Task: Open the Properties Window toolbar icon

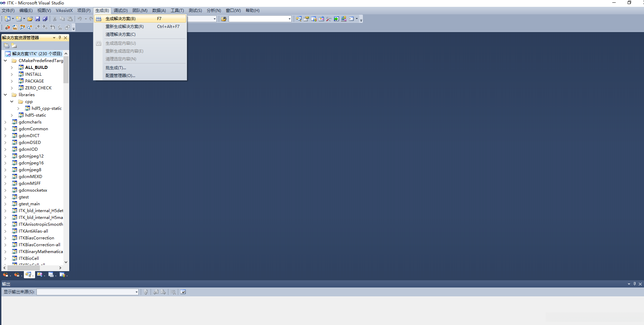Action: point(306,19)
